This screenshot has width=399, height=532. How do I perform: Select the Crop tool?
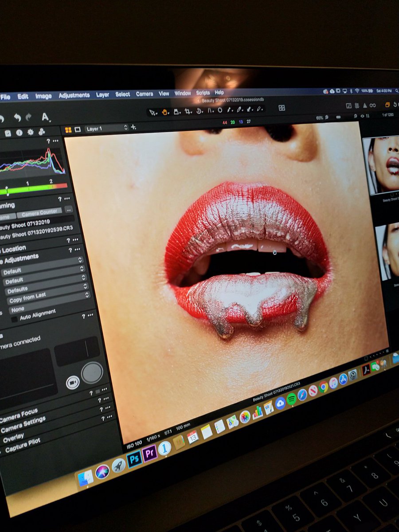click(188, 111)
